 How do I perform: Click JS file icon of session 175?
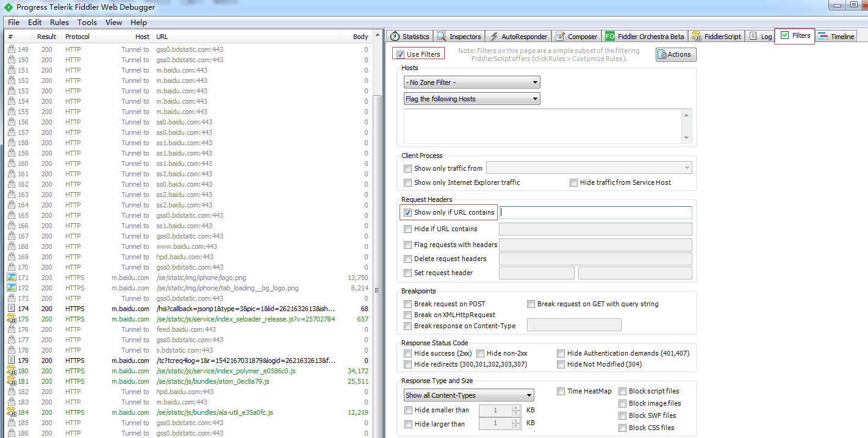(12, 319)
